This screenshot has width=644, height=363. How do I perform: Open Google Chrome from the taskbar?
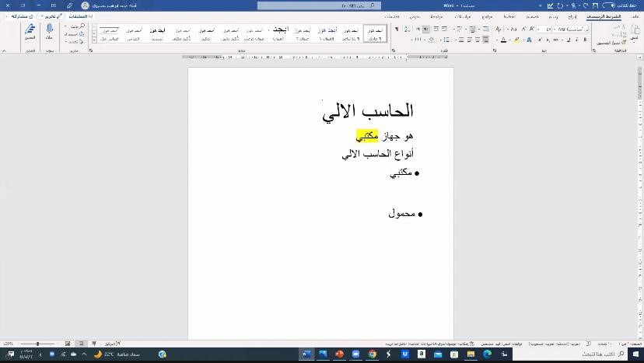pos(372,354)
